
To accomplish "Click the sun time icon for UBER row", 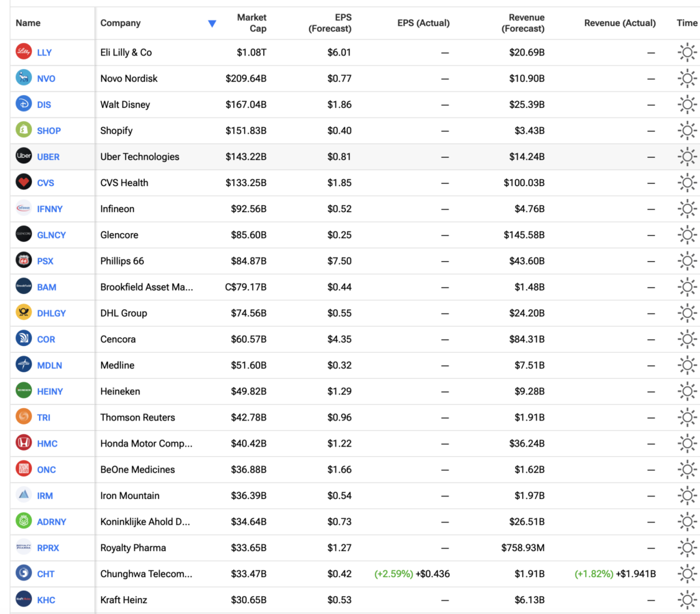I will coord(687,157).
